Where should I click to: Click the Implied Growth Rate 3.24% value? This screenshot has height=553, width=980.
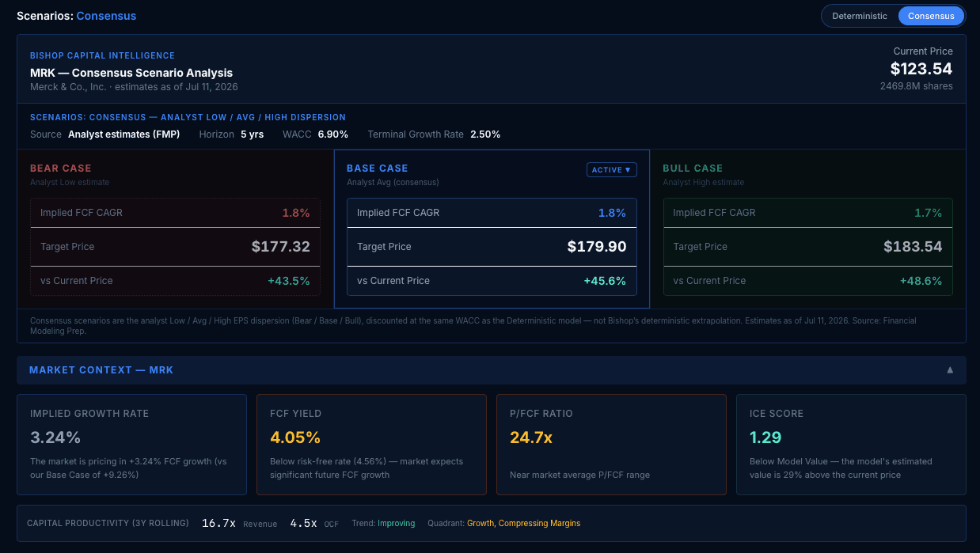[x=55, y=437]
